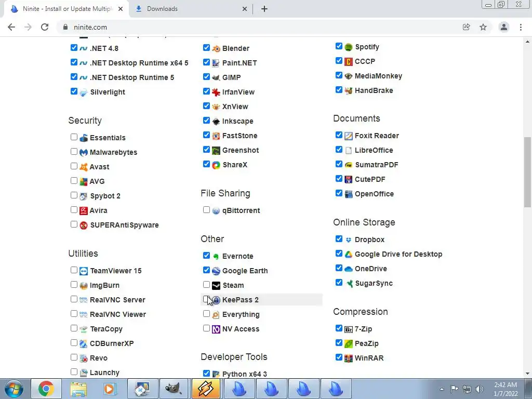This screenshot has height=399, width=532.
Task: Check the KeePass 2 checkbox
Action: [x=206, y=299]
